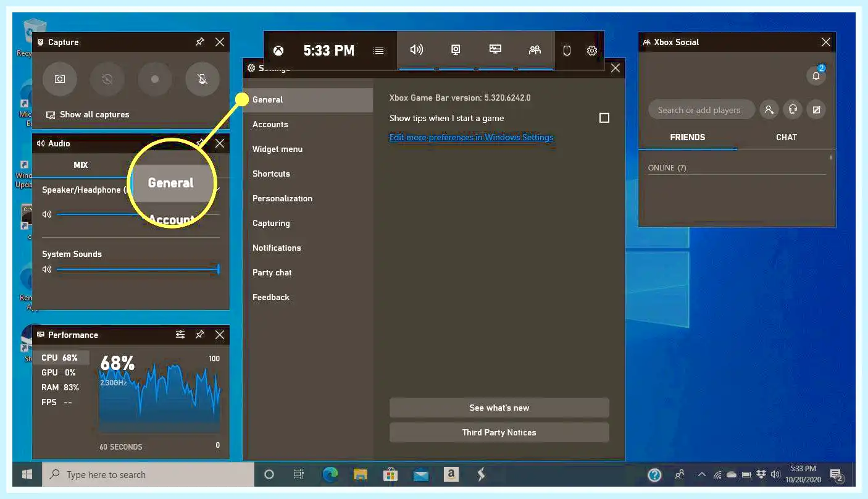
Task: Toggle the Audio widget from Game Bar
Action: coord(417,50)
